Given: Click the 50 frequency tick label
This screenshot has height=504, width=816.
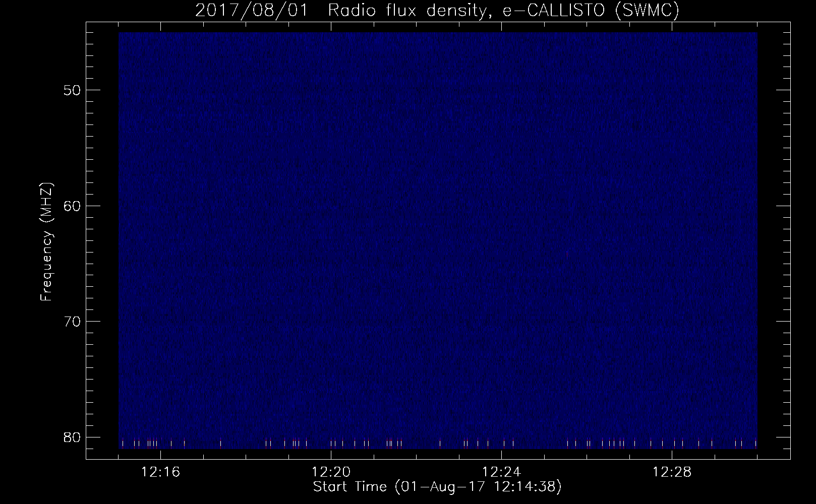Looking at the screenshot, I should pyautogui.click(x=72, y=90).
